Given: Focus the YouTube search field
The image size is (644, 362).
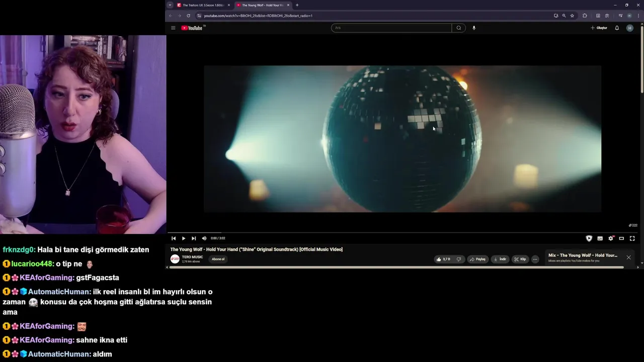Looking at the screenshot, I should click(391, 28).
